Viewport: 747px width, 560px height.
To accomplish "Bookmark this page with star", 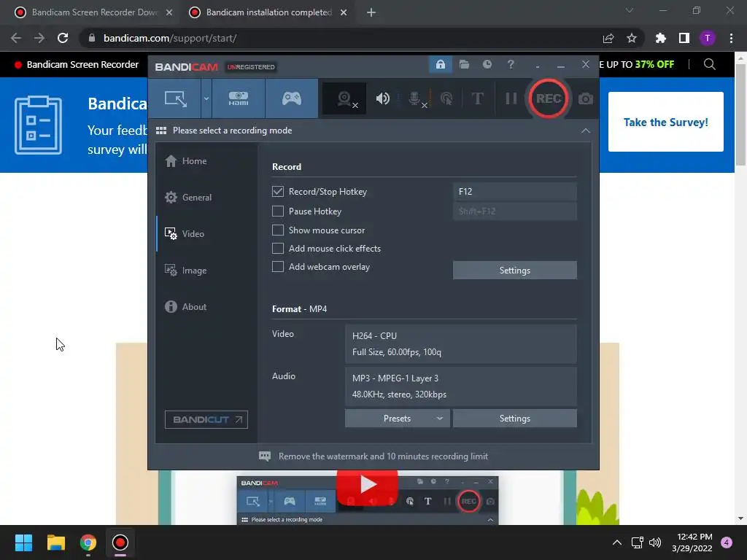I will [x=631, y=38].
